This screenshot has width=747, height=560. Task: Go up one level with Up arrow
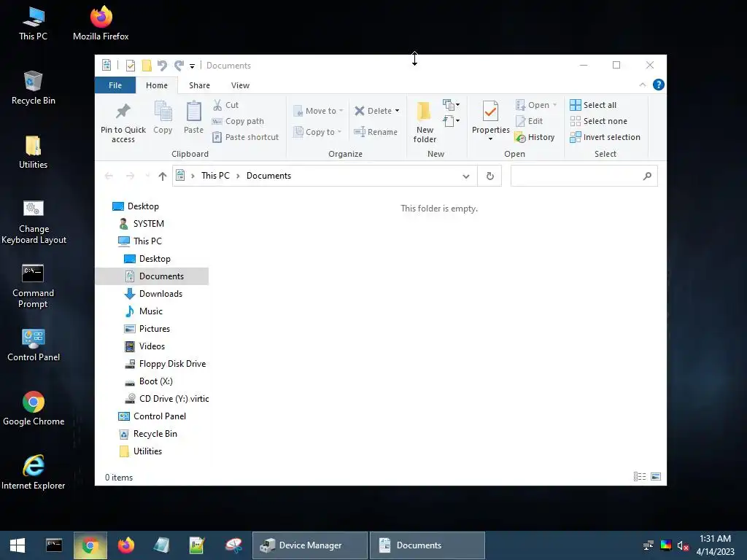pos(163,176)
